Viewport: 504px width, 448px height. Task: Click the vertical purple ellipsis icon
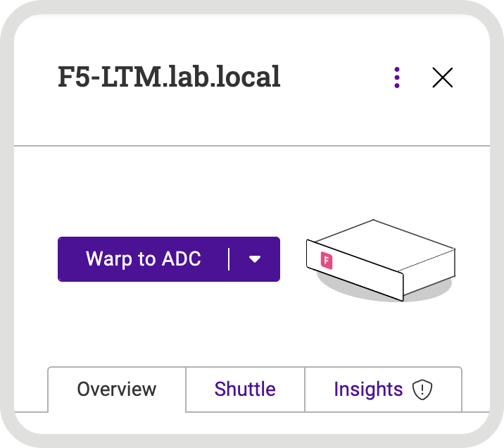(397, 77)
